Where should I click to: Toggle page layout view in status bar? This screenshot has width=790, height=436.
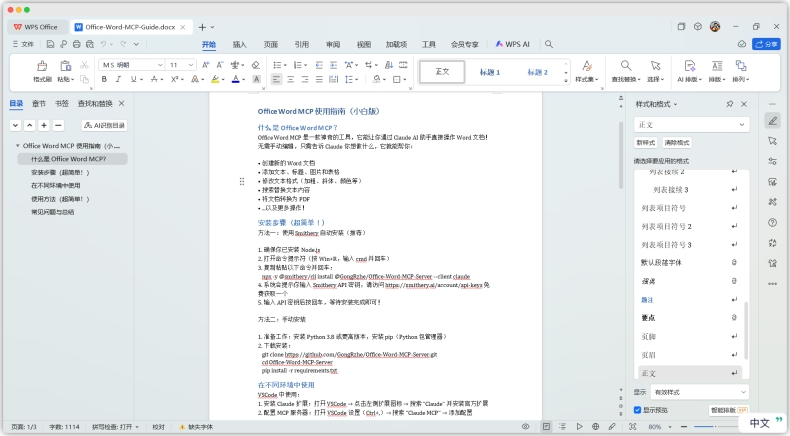point(546,426)
